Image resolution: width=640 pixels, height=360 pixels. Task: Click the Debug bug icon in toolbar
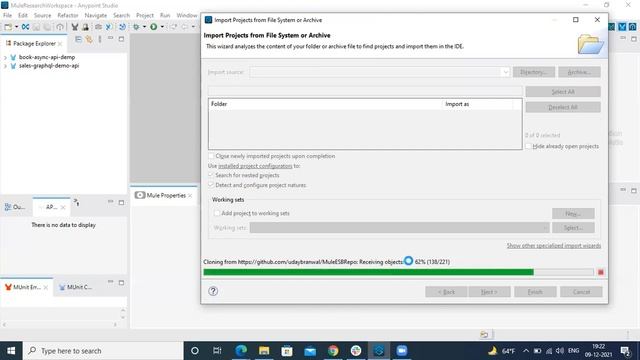pos(136,27)
